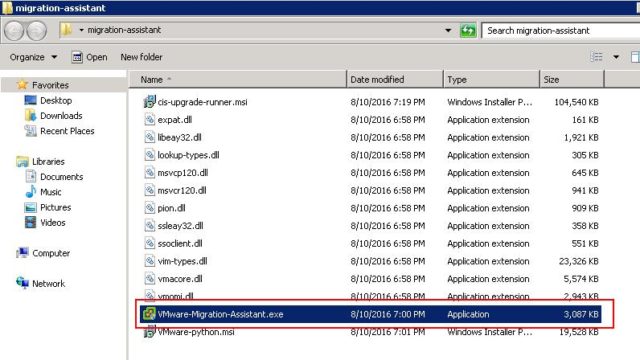Screen dimensions: 640x360
Task: Click the migration-assistant title bar folder icon
Action: coord(7,8)
